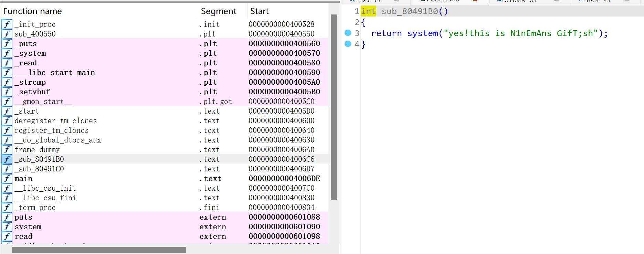
Task: Click the function icon beside _puts
Action: (x=7, y=44)
